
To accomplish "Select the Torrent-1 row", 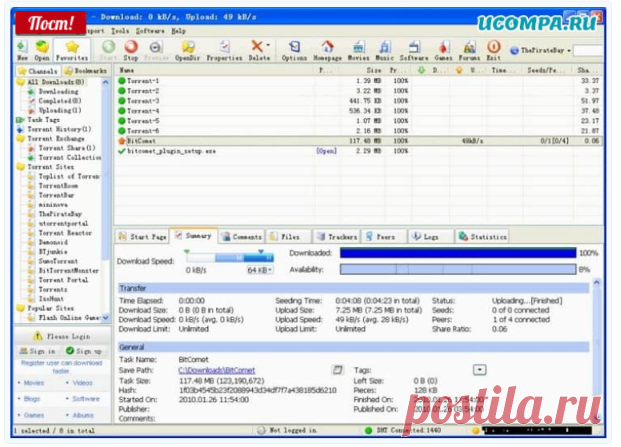I will (358, 81).
